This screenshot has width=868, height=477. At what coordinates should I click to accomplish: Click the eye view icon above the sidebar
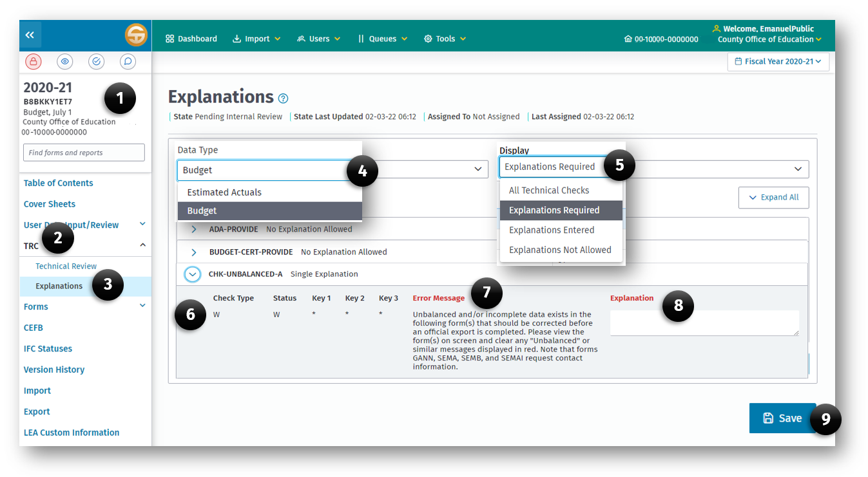point(64,61)
